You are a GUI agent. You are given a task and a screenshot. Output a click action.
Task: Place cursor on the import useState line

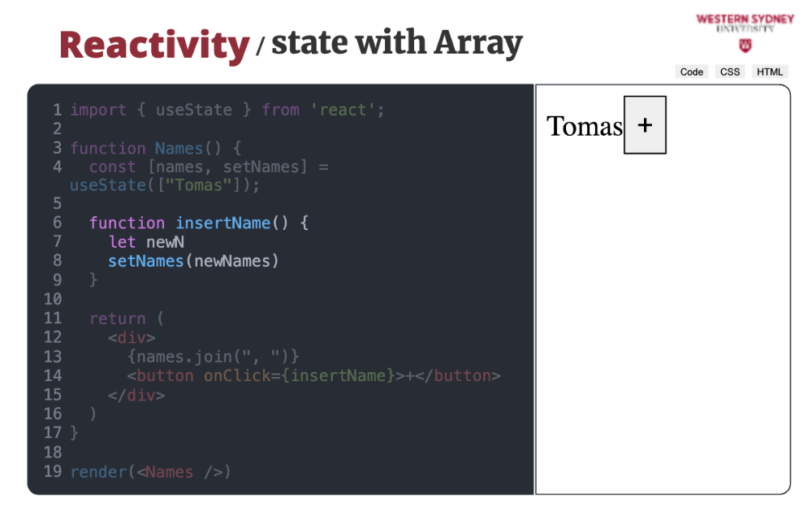227,110
